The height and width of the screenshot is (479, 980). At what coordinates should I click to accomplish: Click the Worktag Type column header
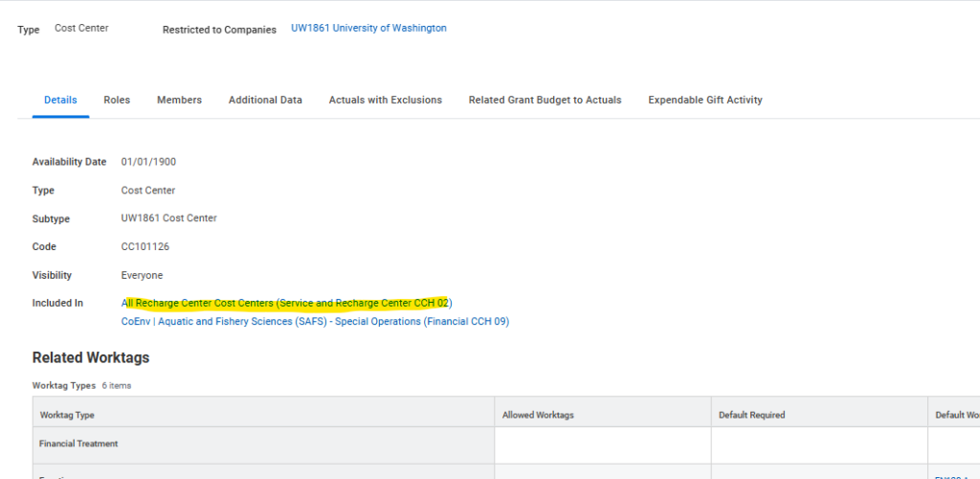67,415
